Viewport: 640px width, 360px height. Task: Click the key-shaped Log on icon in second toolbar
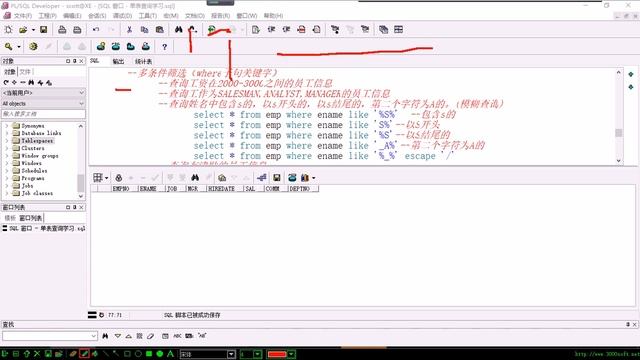8,47
